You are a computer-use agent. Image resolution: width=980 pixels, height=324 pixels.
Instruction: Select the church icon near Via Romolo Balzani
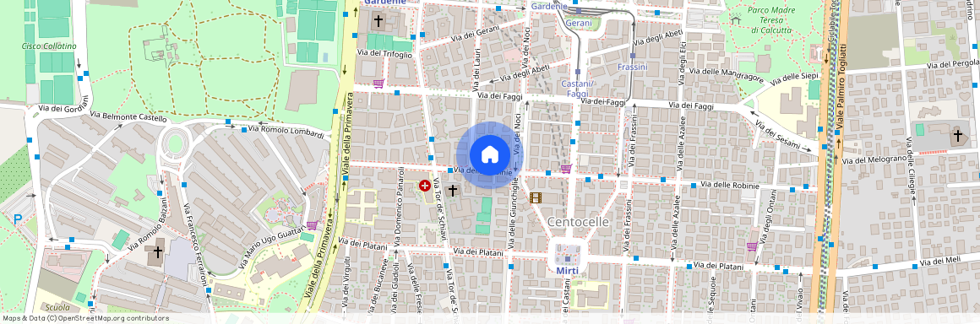click(x=158, y=251)
